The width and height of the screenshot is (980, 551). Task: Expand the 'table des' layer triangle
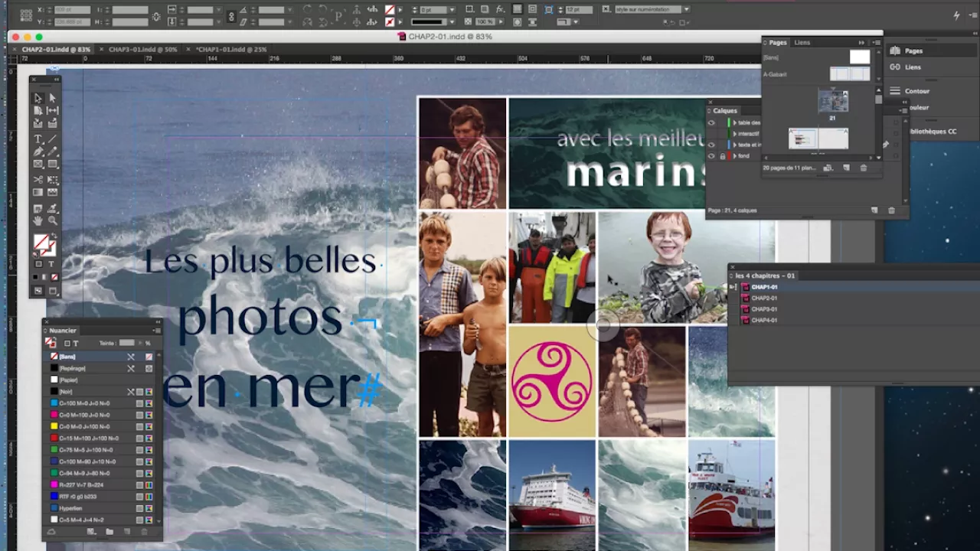click(x=734, y=122)
